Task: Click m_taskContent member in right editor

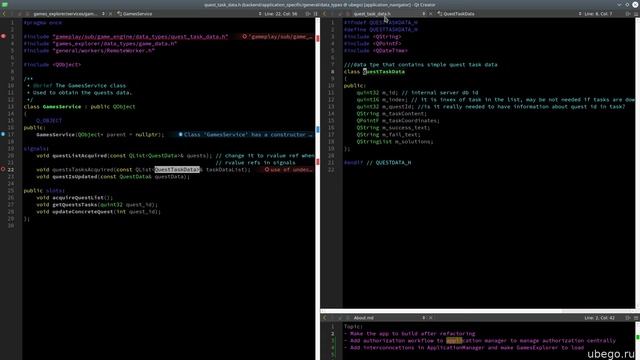Action: pyautogui.click(x=404, y=113)
